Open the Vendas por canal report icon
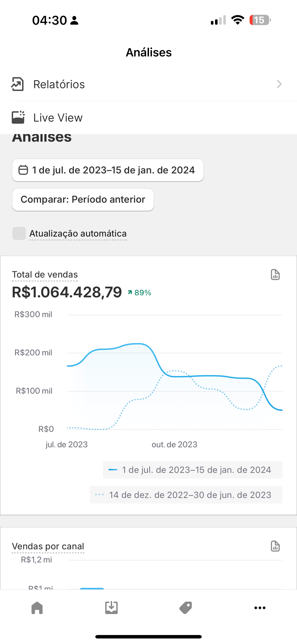Viewport: 297px width, 644px height. [275, 546]
